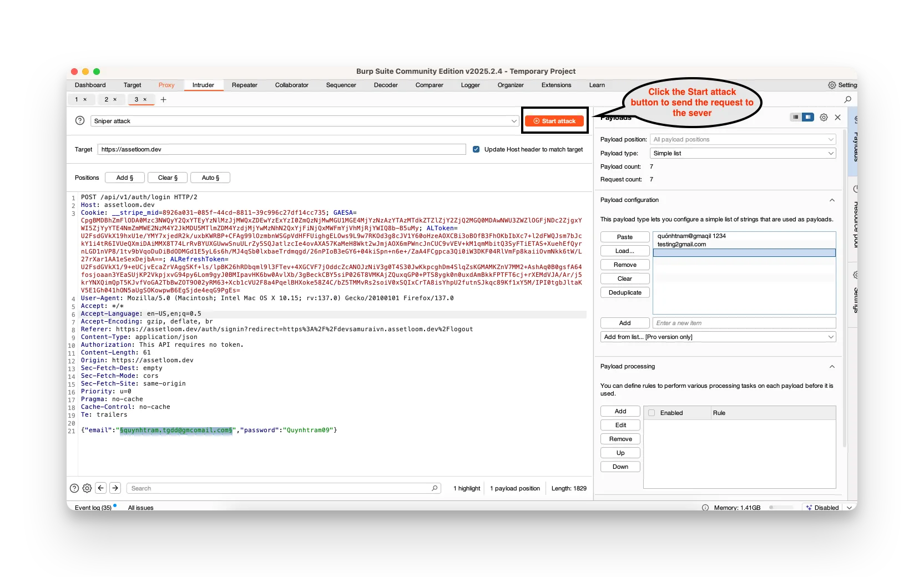Click Remove in payload configuration

click(x=625, y=265)
